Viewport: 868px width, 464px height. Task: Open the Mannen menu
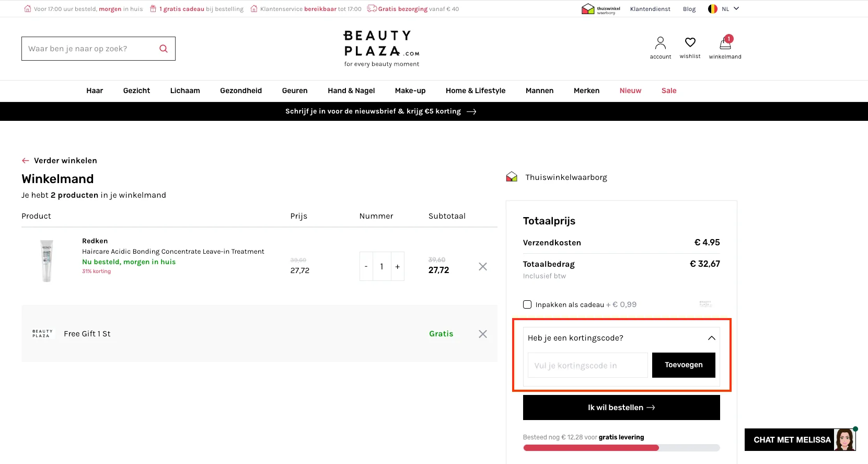pyautogui.click(x=539, y=90)
